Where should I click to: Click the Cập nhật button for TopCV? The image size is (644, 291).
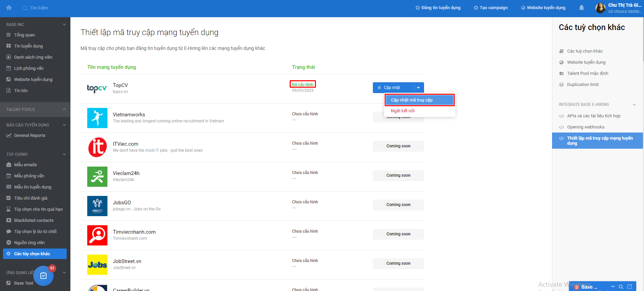(x=393, y=88)
